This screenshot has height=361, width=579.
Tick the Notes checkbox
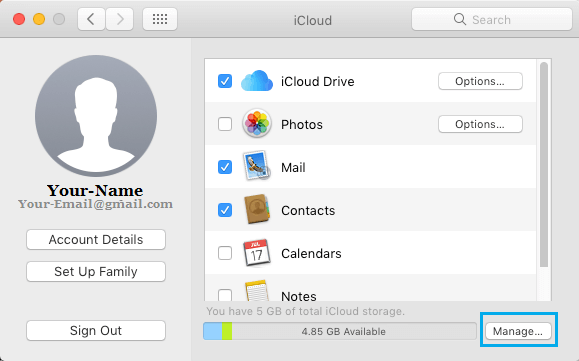click(225, 295)
